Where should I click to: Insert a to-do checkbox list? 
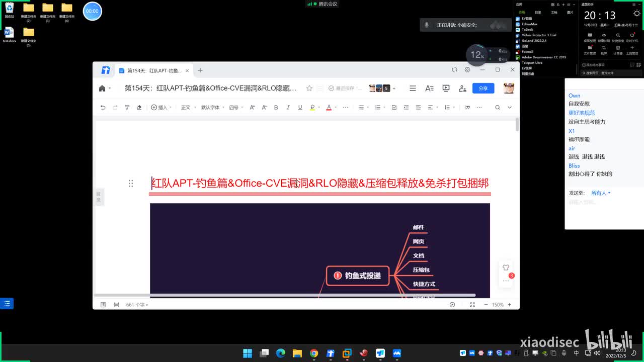[394, 107]
